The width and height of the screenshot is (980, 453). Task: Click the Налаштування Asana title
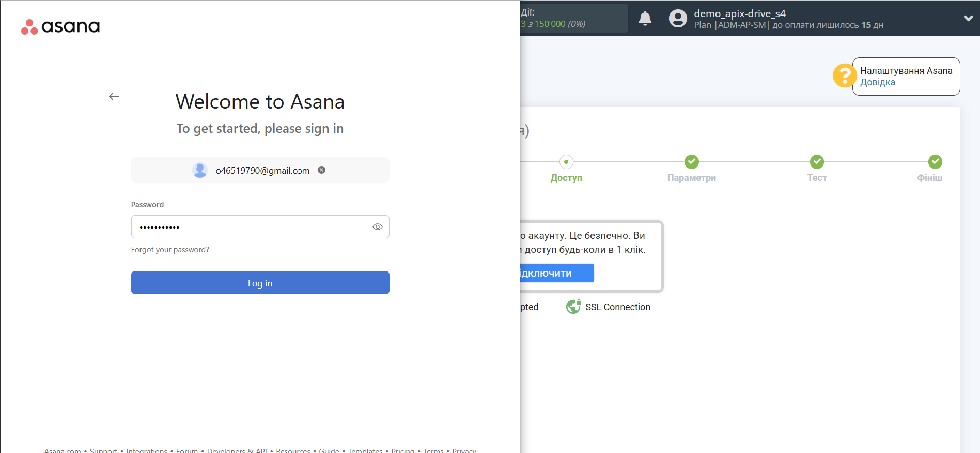pyautogui.click(x=906, y=71)
